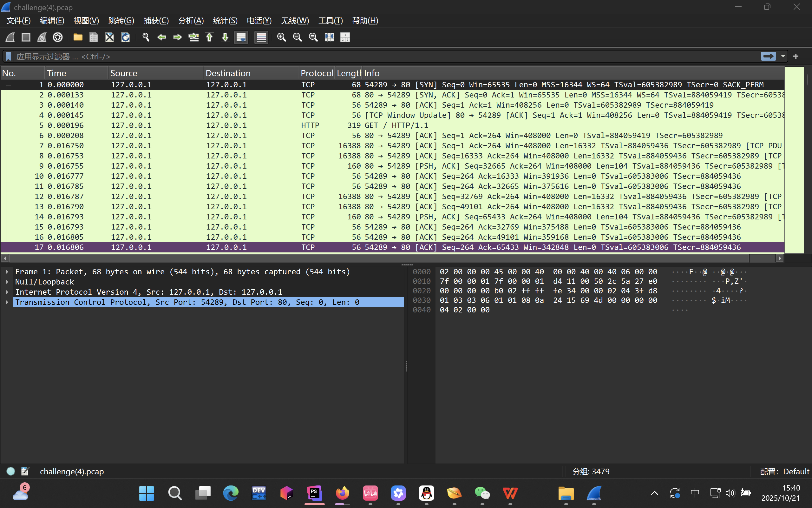The width and height of the screenshot is (812, 508).
Task: Sort packets by the Protocol column
Action: (x=317, y=73)
